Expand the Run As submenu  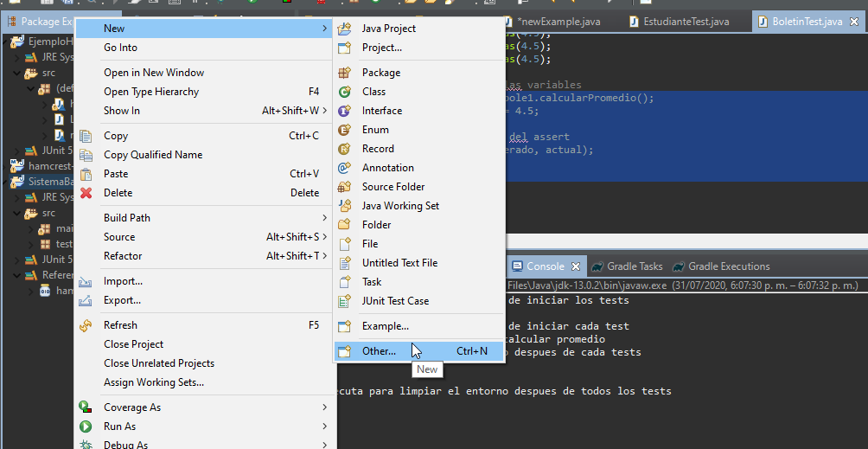204,427
